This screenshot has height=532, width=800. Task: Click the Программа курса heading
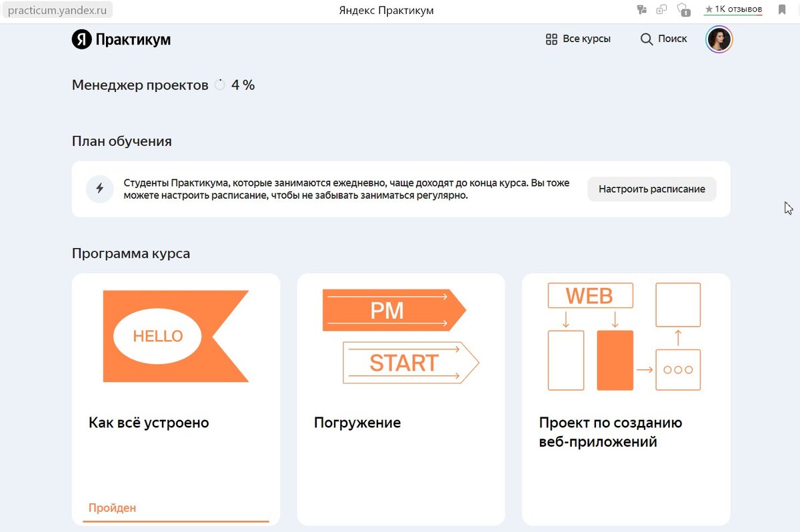(131, 254)
